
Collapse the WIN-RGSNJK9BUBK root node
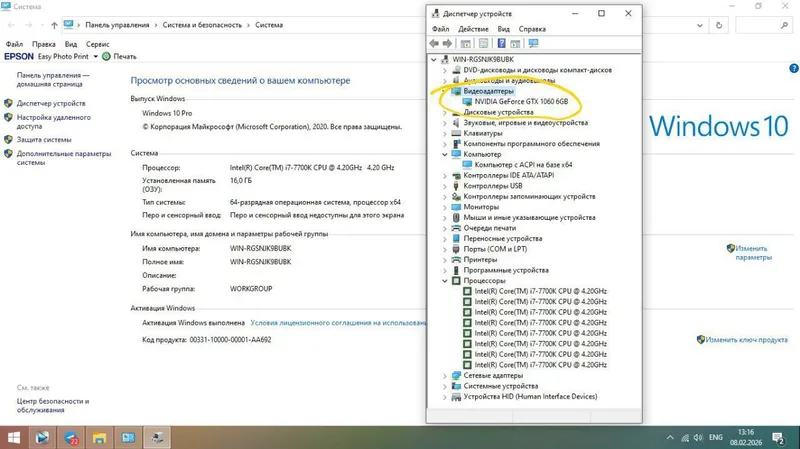pyautogui.click(x=434, y=60)
